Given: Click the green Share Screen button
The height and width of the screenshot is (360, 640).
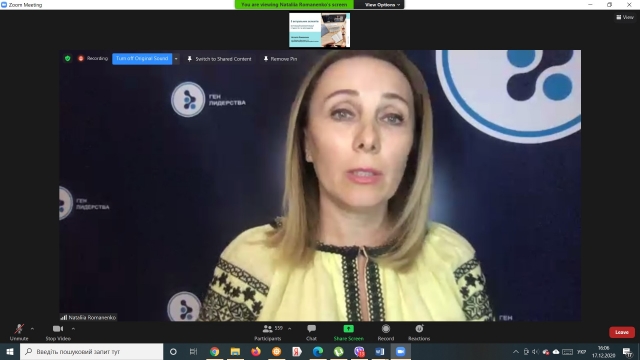Looking at the screenshot, I should click(349, 332).
